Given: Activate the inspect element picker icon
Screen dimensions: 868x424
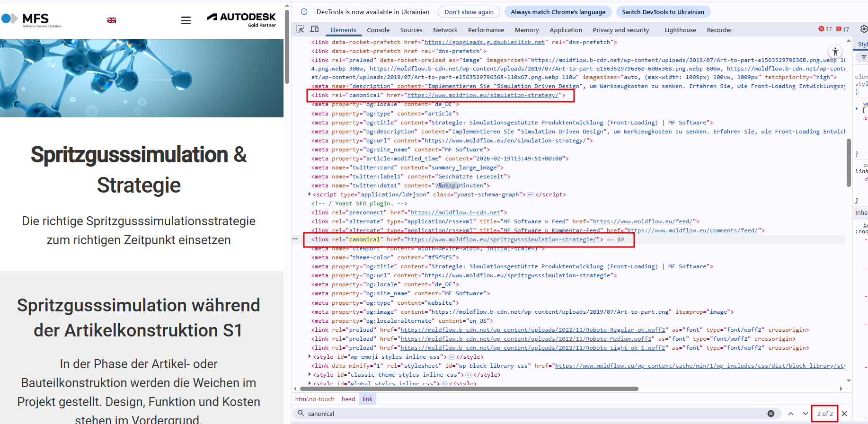Looking at the screenshot, I should pyautogui.click(x=300, y=29).
